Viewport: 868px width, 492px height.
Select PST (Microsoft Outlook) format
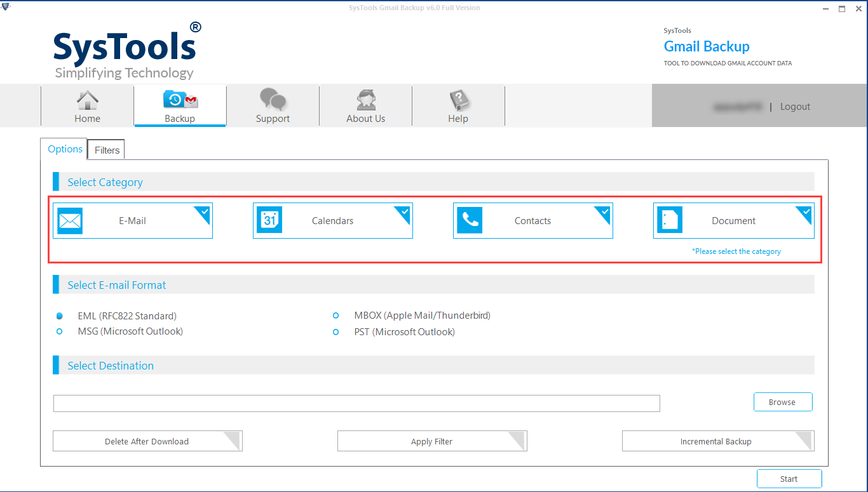point(336,331)
